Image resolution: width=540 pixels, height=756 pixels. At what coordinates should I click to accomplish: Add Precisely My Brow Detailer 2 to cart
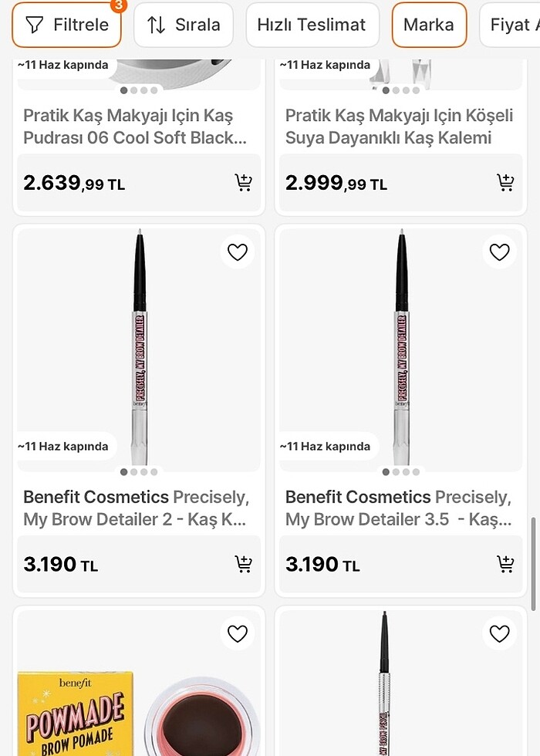[x=244, y=564]
